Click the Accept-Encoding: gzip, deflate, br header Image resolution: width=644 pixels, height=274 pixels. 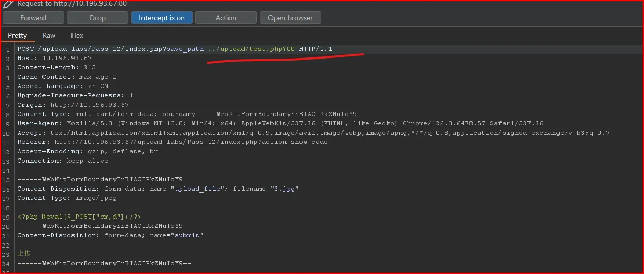tap(88, 151)
